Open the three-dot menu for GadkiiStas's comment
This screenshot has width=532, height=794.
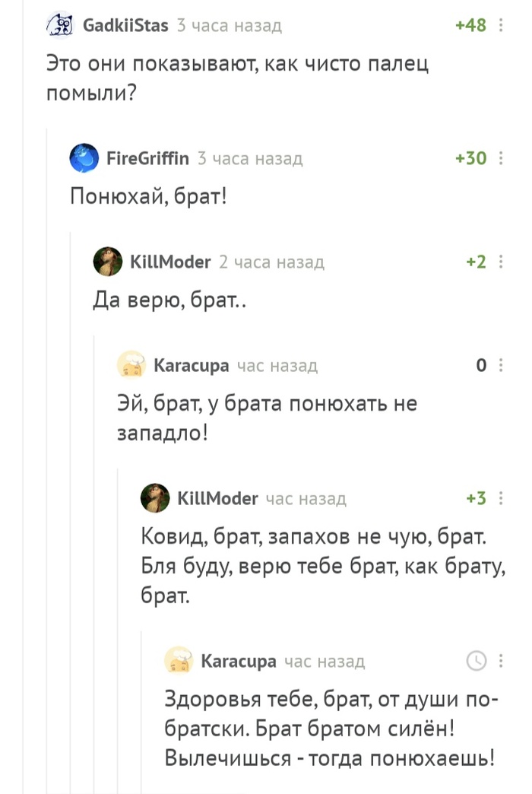click(500, 26)
